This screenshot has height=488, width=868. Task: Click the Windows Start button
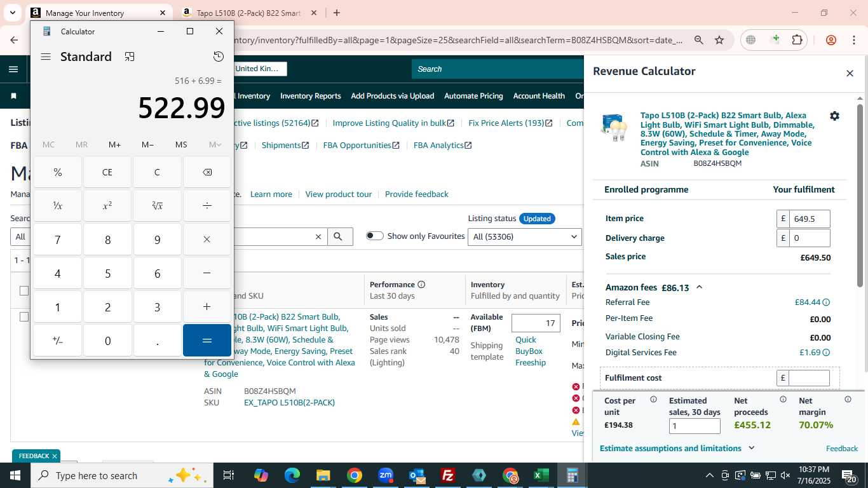pos(15,475)
